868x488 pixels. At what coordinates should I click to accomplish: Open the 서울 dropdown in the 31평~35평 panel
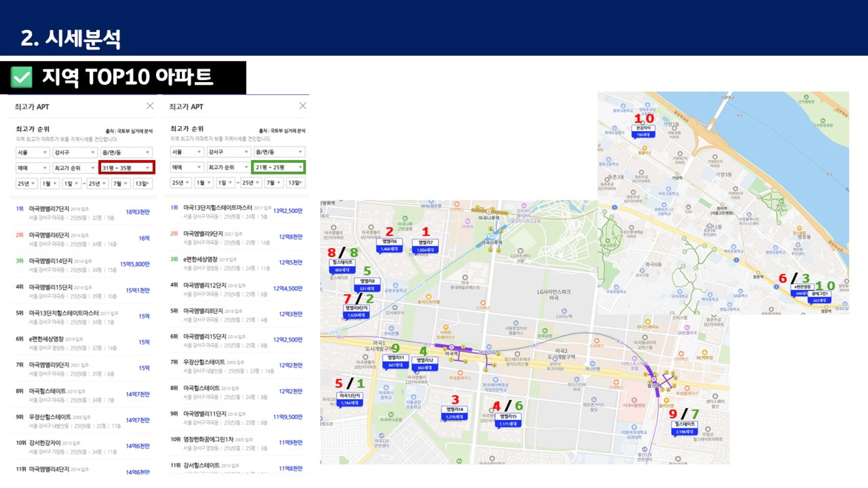click(32, 152)
